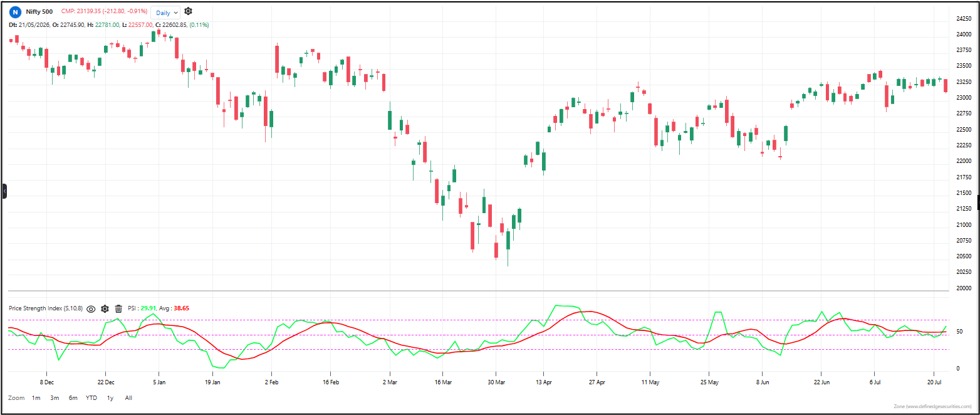Set zoom range to 1m

click(36, 397)
